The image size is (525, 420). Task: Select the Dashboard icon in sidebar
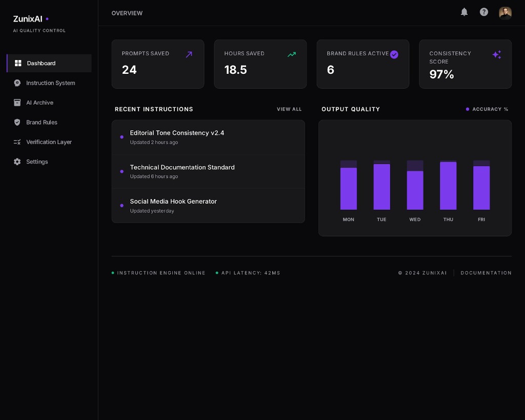(18, 63)
